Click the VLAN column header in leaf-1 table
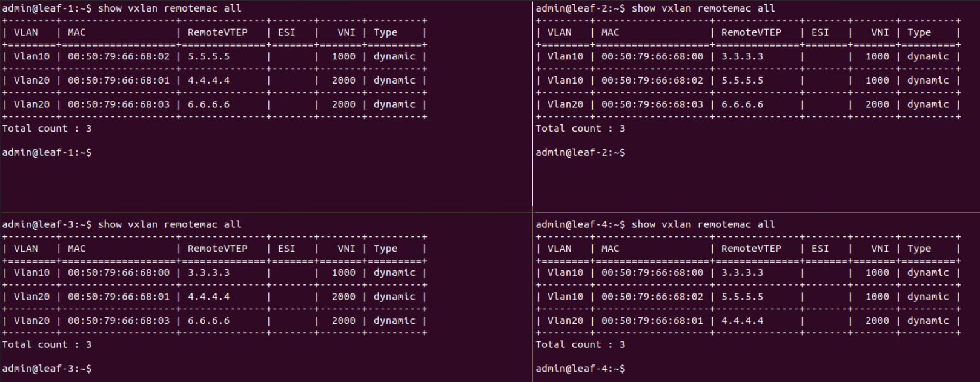 (x=26, y=33)
